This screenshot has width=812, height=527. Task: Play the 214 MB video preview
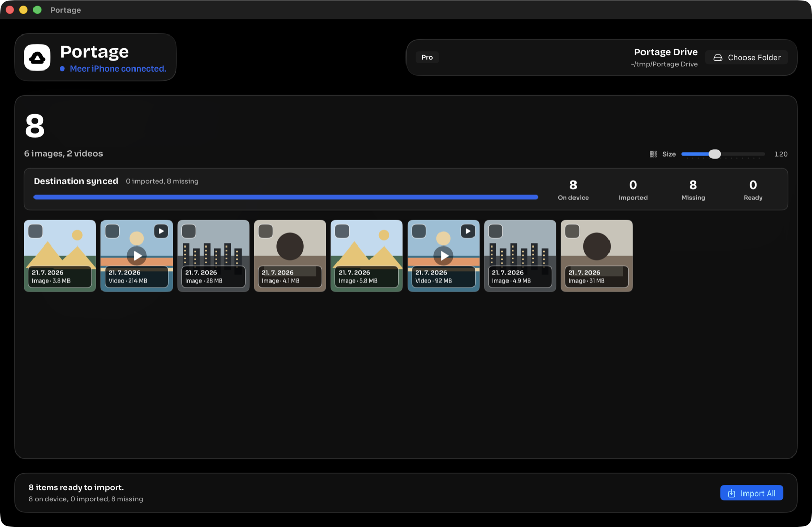click(137, 256)
